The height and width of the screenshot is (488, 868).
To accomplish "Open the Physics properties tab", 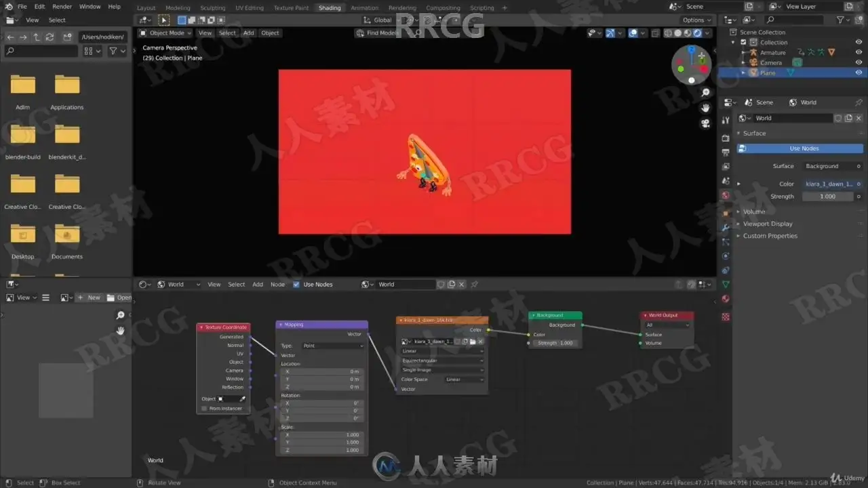I will (x=726, y=256).
